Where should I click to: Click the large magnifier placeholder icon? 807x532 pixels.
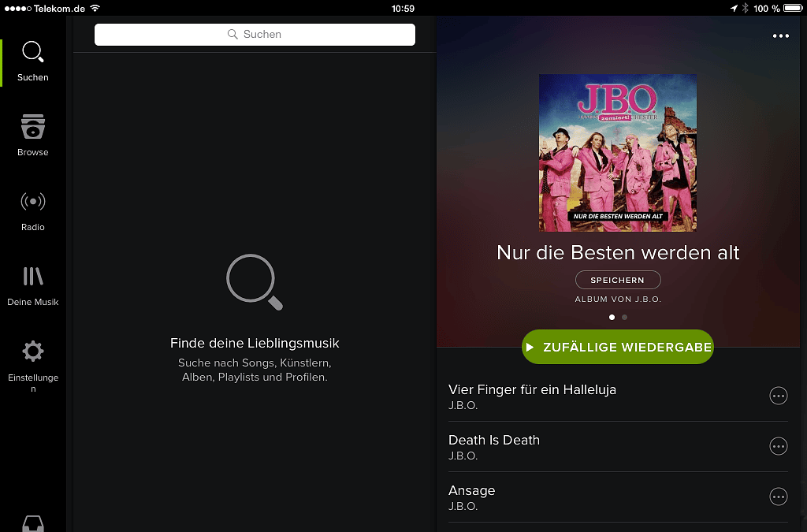coord(255,282)
